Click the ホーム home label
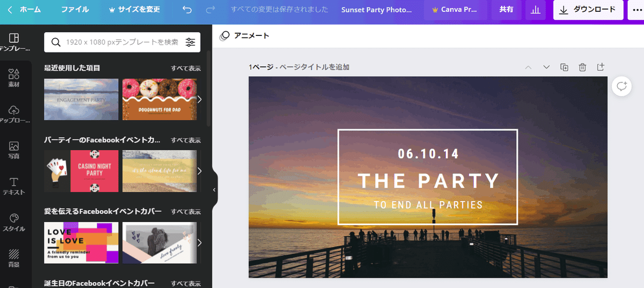Image resolution: width=644 pixels, height=288 pixels. [x=30, y=10]
